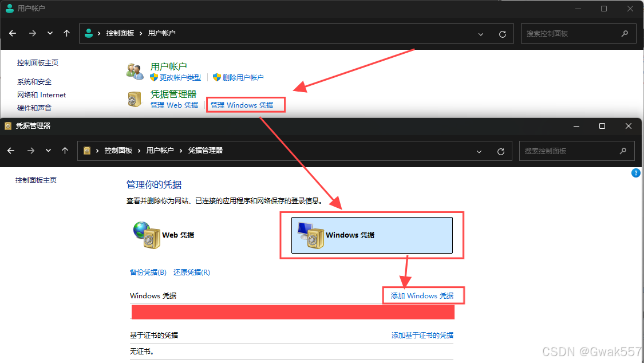The image size is (644, 363).
Task: Click the search magnifier in User Accounts window
Action: point(625,34)
